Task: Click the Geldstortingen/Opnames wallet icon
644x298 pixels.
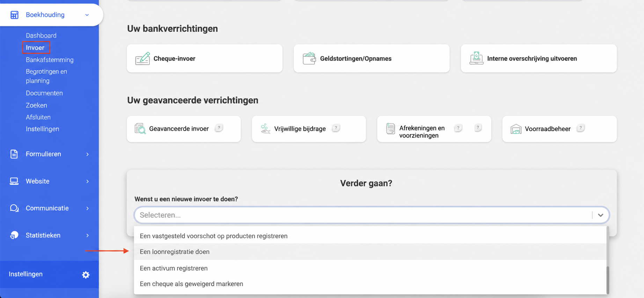Action: (309, 58)
